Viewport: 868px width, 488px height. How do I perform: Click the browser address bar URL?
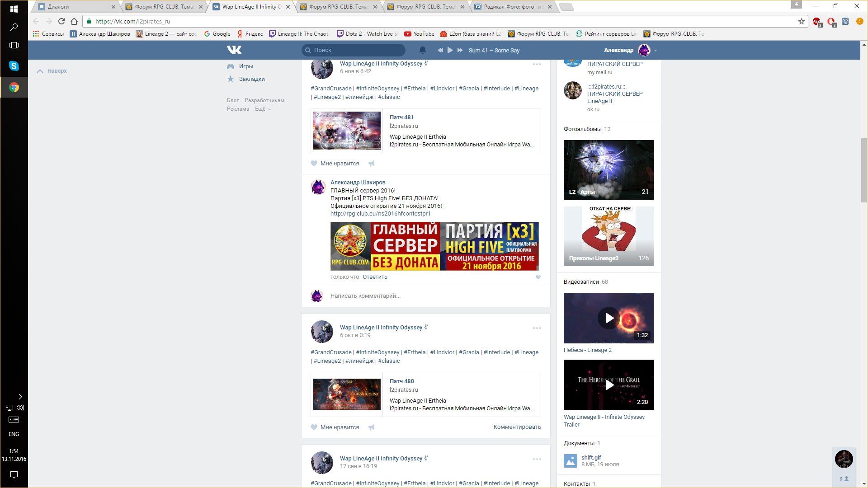[132, 21]
